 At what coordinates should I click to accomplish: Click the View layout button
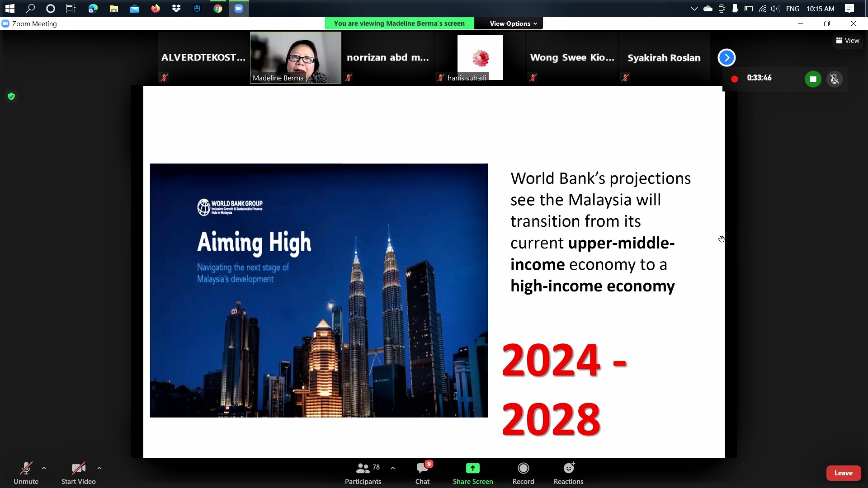coord(848,41)
